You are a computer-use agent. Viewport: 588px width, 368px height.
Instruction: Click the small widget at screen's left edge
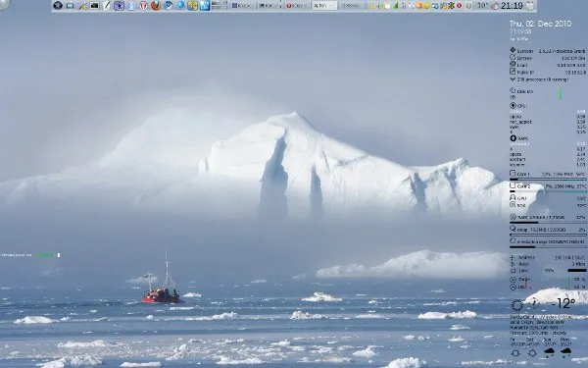click(30, 255)
